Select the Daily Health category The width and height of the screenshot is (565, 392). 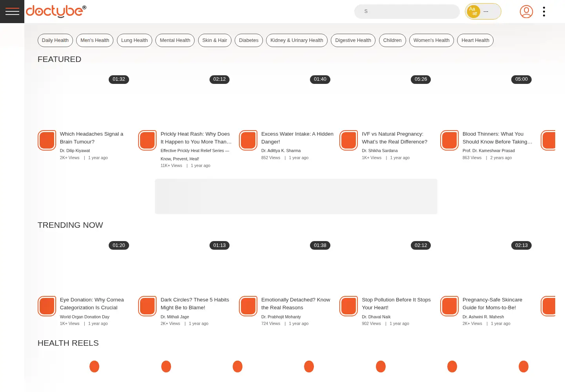tap(55, 40)
